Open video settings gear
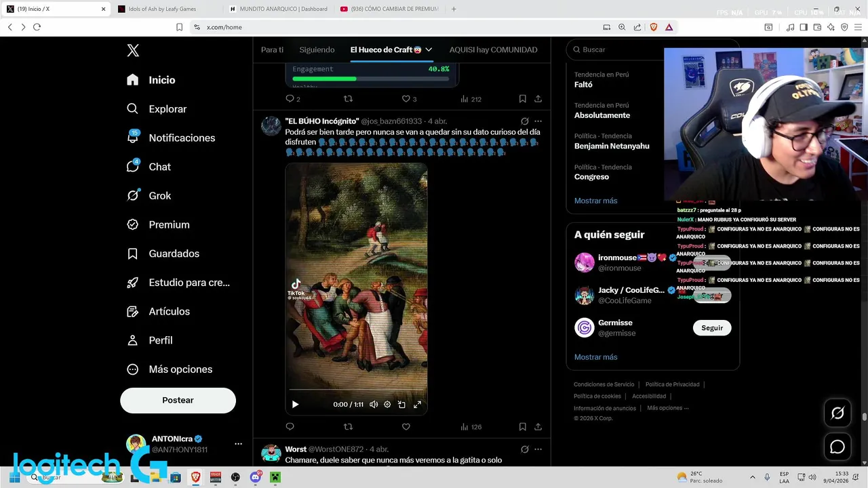This screenshot has height=488, width=868. coord(387,404)
